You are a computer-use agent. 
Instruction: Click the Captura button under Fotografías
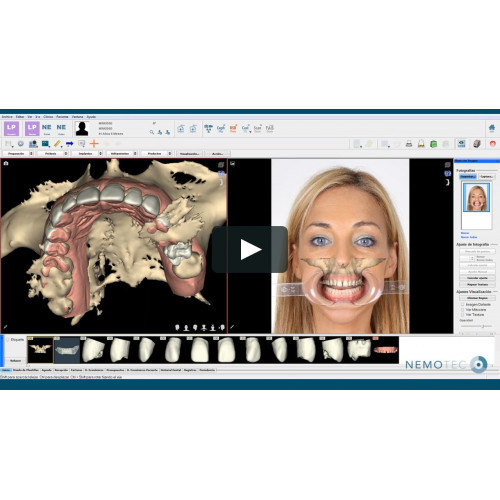coord(487,176)
